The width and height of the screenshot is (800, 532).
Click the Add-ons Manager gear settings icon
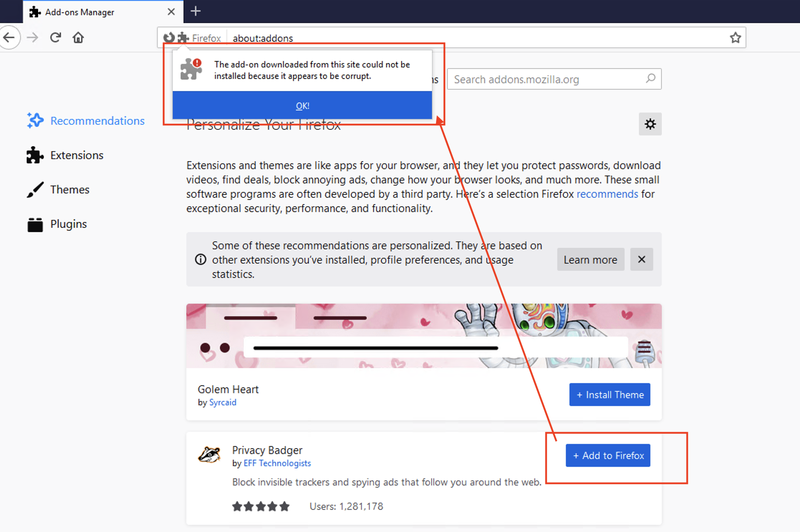pos(650,124)
